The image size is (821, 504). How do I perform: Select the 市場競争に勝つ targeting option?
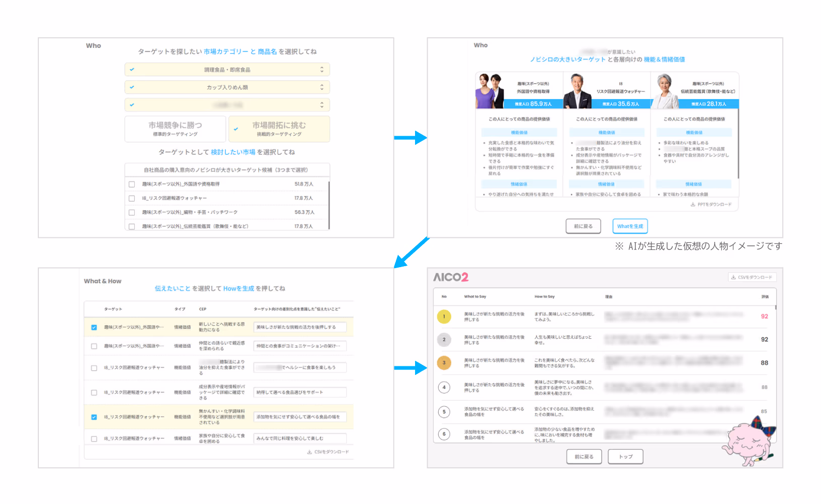(x=175, y=129)
